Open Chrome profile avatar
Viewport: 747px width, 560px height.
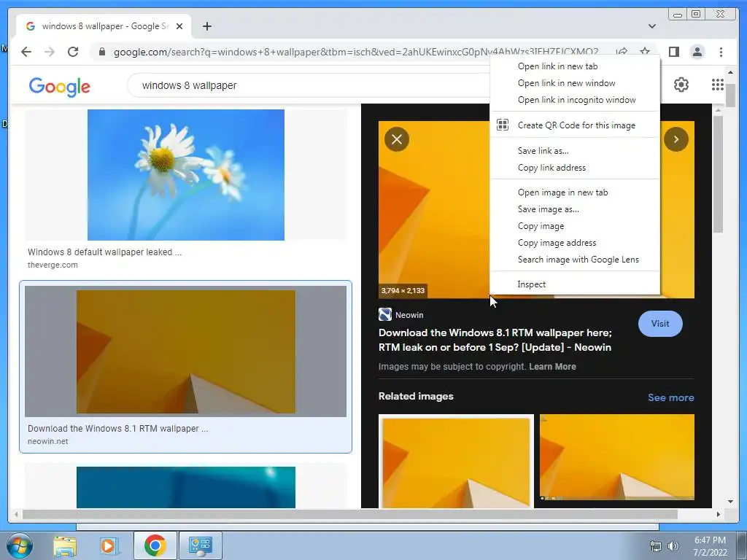[x=697, y=52]
